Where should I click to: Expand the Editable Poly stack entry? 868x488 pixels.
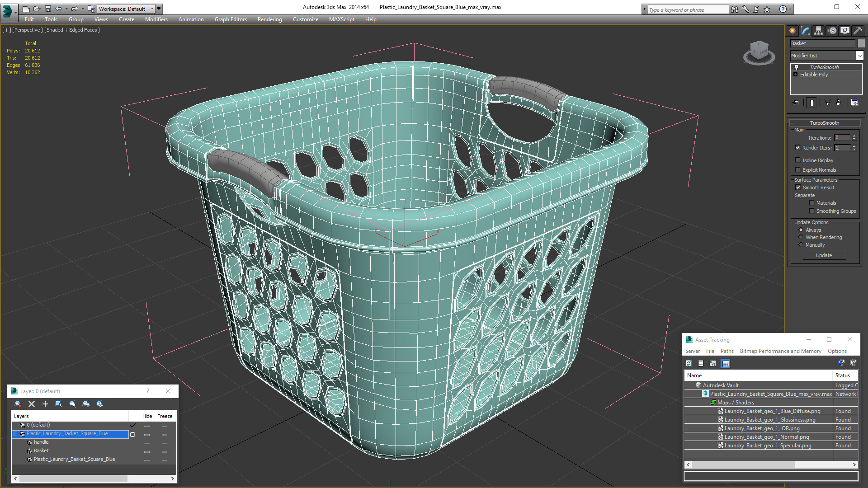[x=796, y=75]
